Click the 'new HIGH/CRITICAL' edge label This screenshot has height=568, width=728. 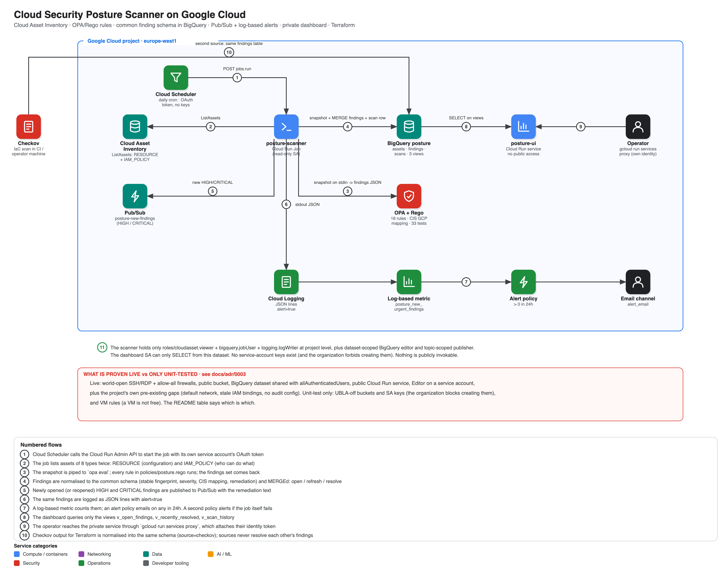point(212,183)
